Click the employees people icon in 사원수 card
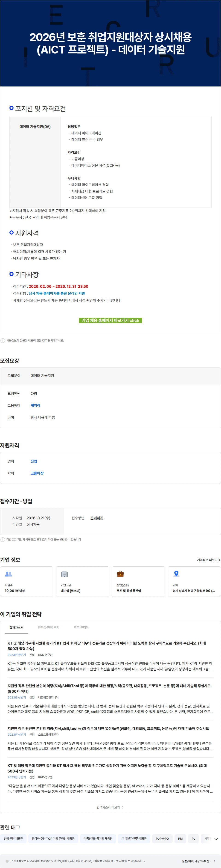Image resolution: width=221 pixels, height=868 pixels. click(9, 574)
